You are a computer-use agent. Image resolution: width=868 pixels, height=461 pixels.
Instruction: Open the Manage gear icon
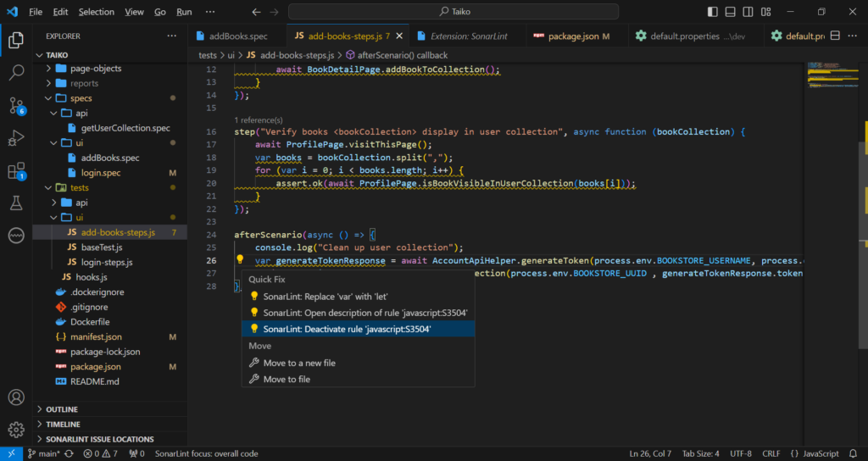click(16, 429)
